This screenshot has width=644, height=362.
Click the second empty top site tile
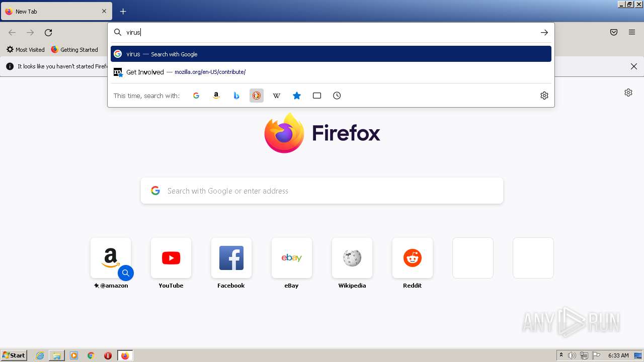[533, 258]
